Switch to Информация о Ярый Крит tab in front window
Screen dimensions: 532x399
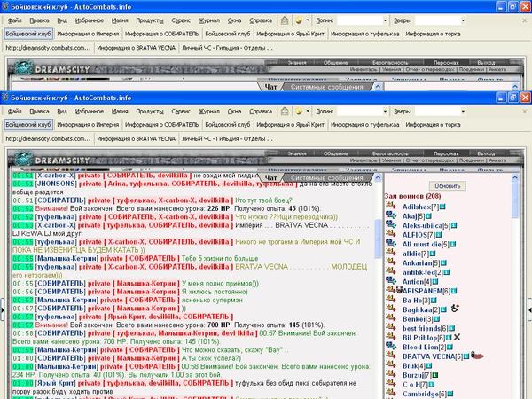(x=291, y=125)
